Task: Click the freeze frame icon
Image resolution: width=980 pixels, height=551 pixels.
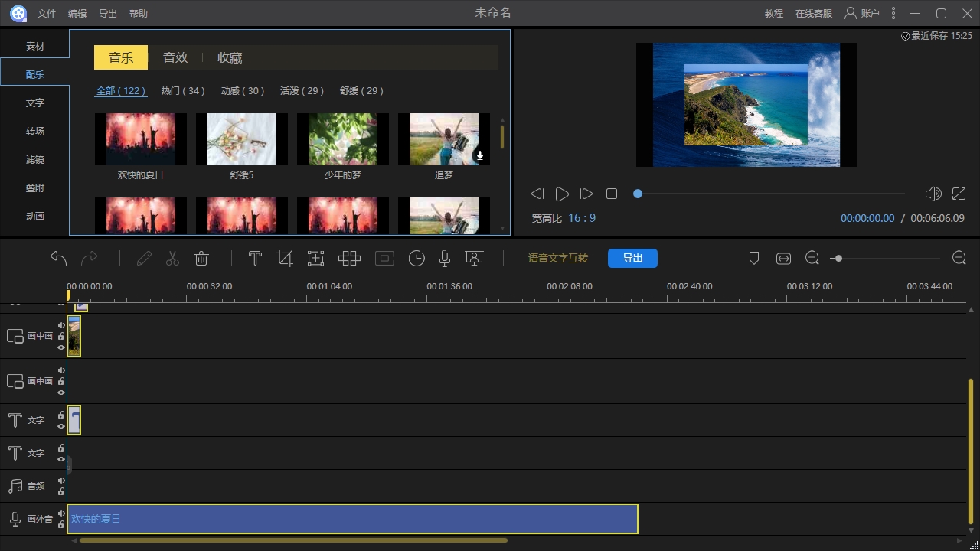Action: click(x=384, y=258)
